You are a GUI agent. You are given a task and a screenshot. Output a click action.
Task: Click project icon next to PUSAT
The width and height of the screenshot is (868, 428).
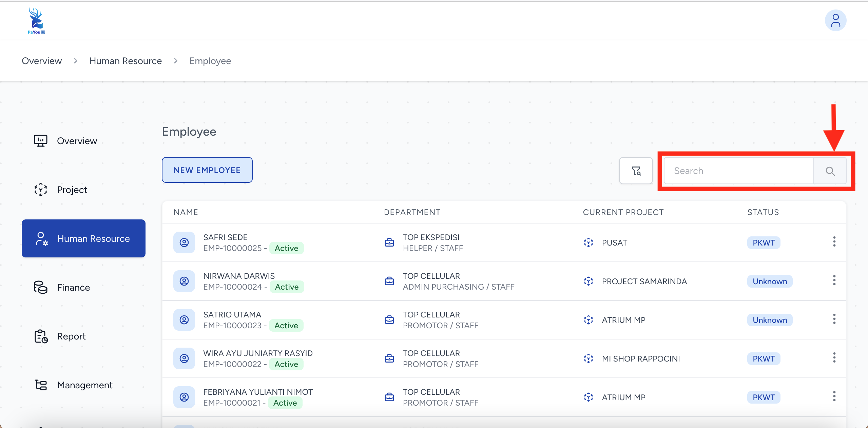589,242
